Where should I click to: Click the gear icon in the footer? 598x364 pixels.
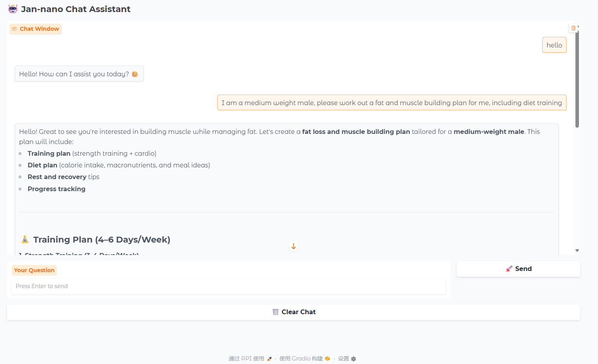click(x=354, y=359)
